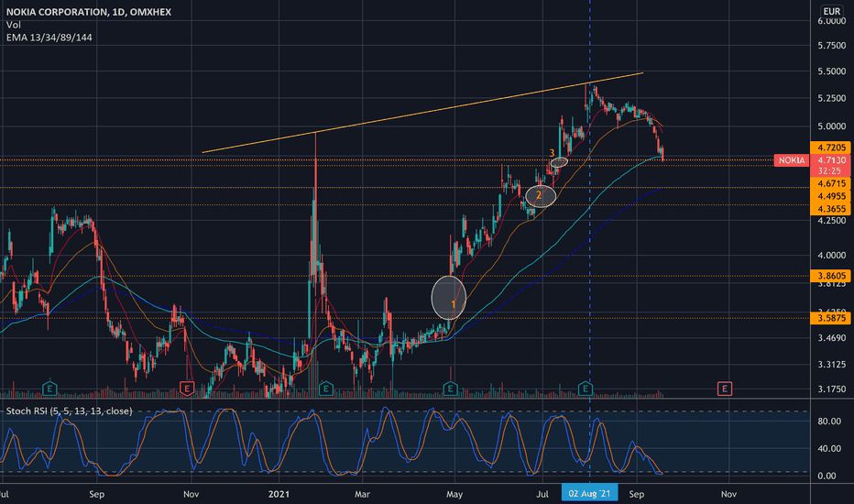854x504 pixels.
Task: Select the EMA 13/34/89/144 indicator label
Action: tap(49, 38)
